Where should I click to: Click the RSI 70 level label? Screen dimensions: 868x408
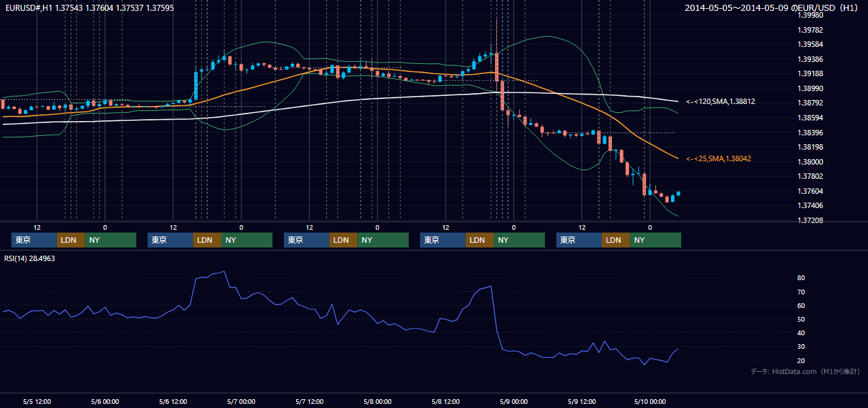tap(801, 292)
